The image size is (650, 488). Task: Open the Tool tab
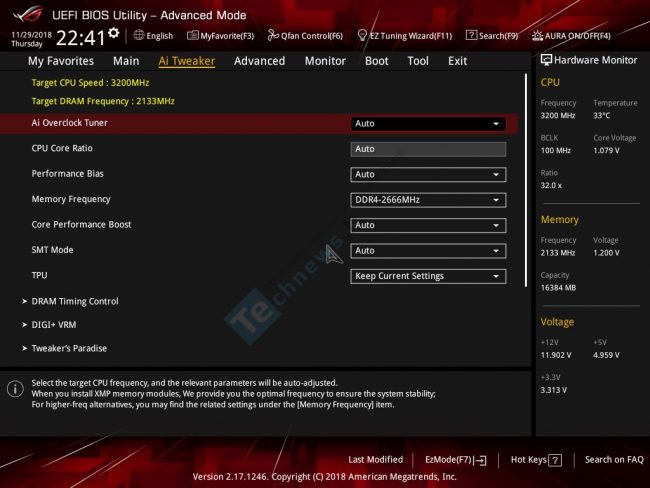(418, 61)
